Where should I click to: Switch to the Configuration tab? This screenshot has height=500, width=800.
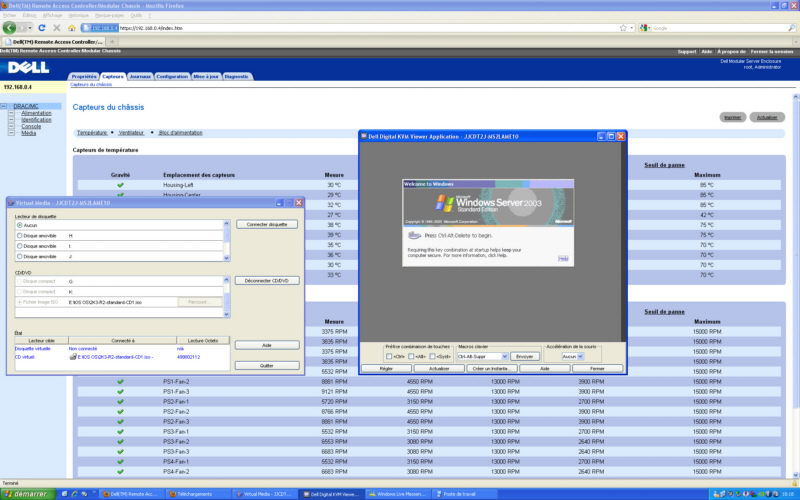pyautogui.click(x=172, y=76)
